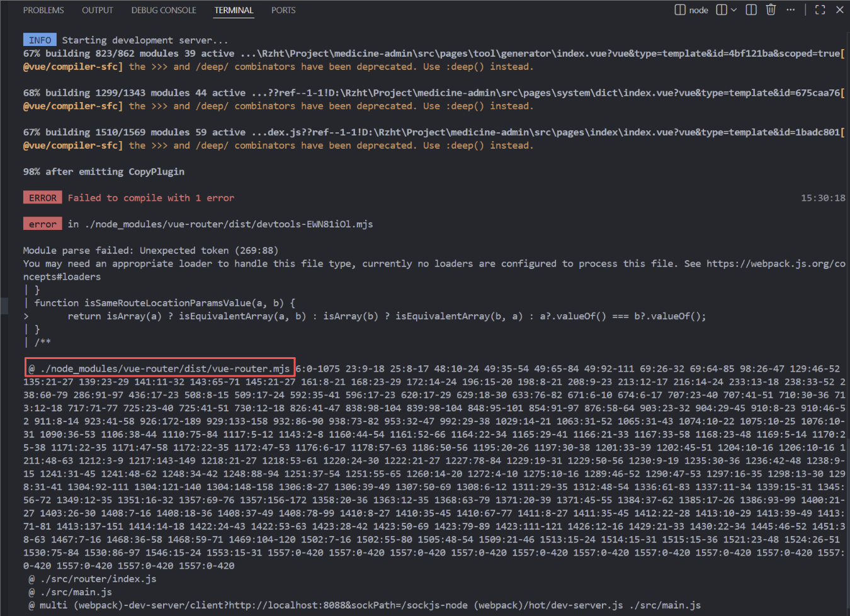Open the DEBUG CONSOLE tab
This screenshot has height=616, width=850.
click(164, 10)
